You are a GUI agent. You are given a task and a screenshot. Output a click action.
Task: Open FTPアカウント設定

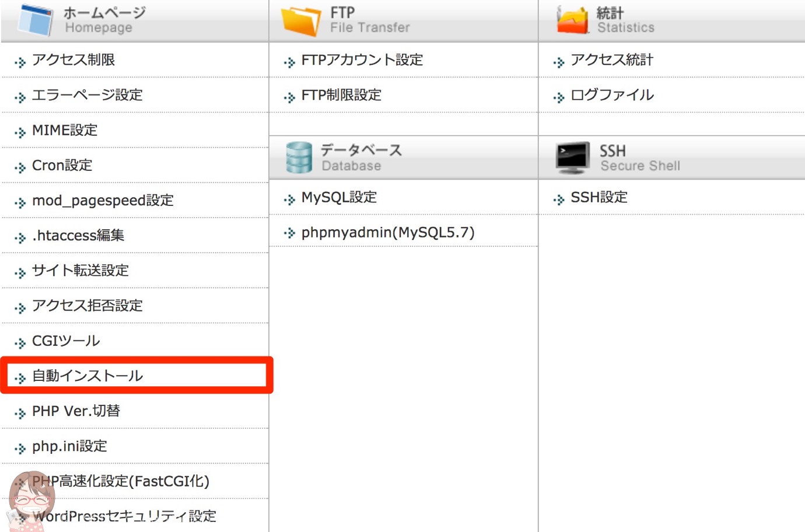pos(362,60)
